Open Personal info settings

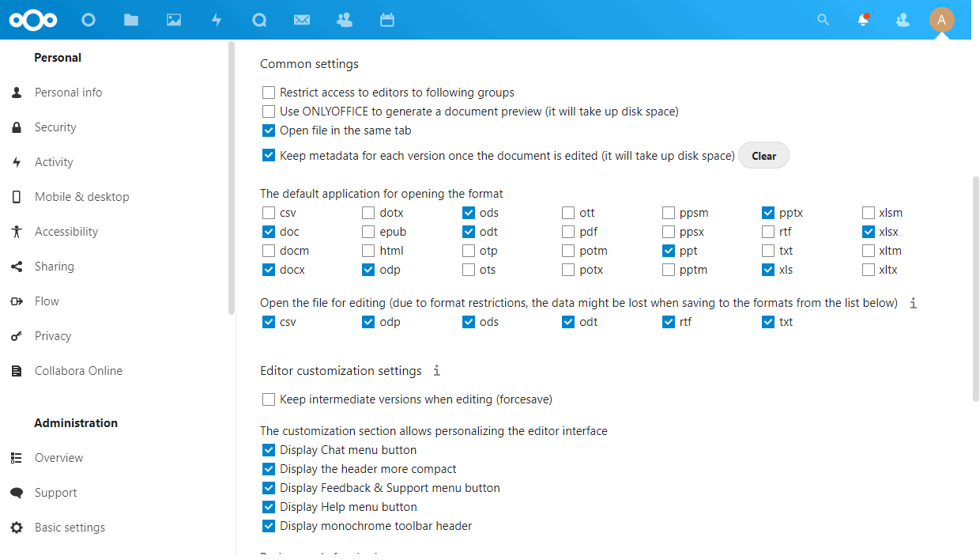(x=68, y=93)
